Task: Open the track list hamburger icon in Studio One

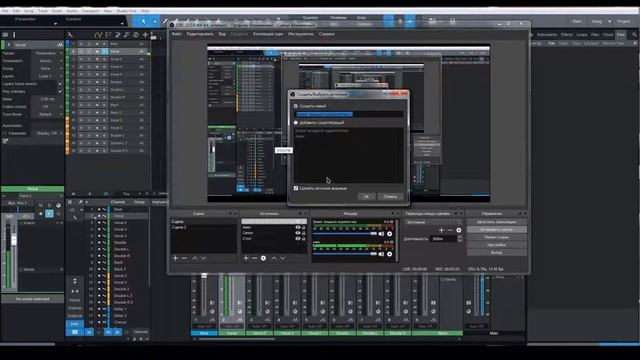Action: [x=5, y=35]
